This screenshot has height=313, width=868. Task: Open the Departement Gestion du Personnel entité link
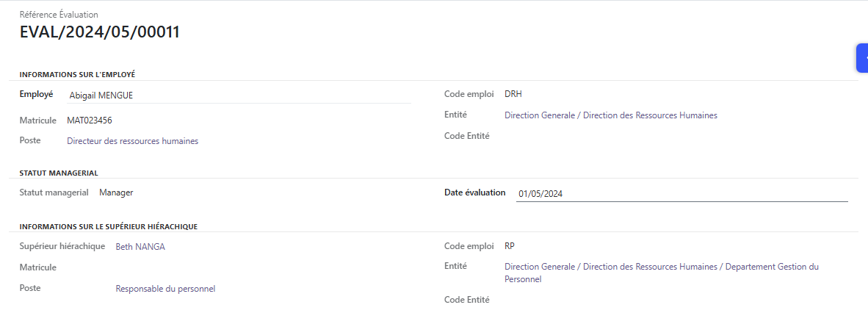coord(662,273)
